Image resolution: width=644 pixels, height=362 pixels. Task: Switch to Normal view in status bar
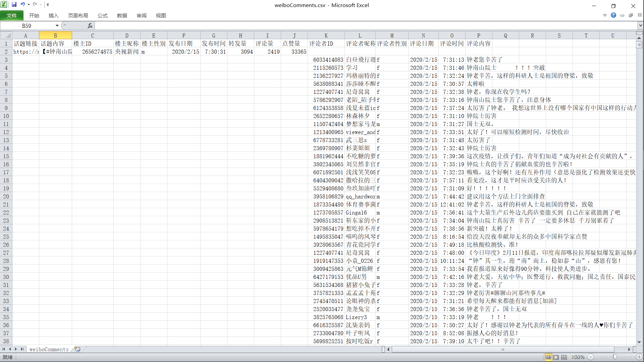(548, 357)
